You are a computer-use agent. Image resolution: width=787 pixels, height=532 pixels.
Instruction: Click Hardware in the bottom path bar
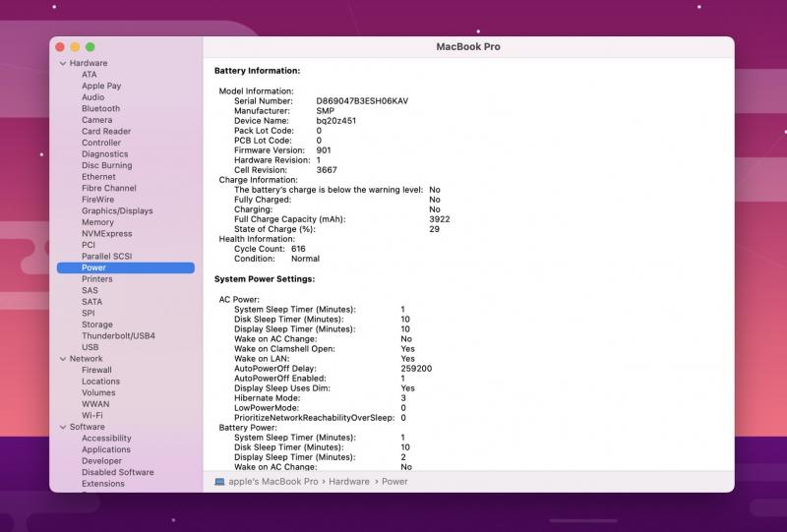(x=349, y=482)
